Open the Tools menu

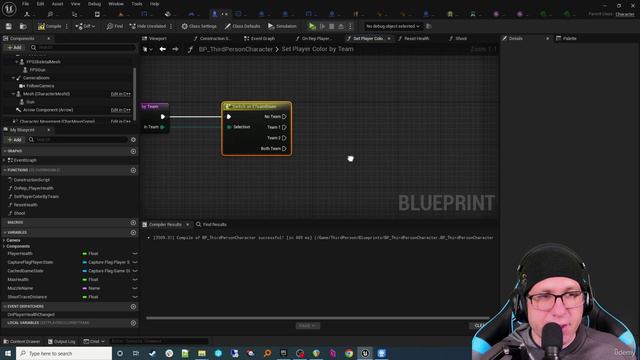[137, 4]
